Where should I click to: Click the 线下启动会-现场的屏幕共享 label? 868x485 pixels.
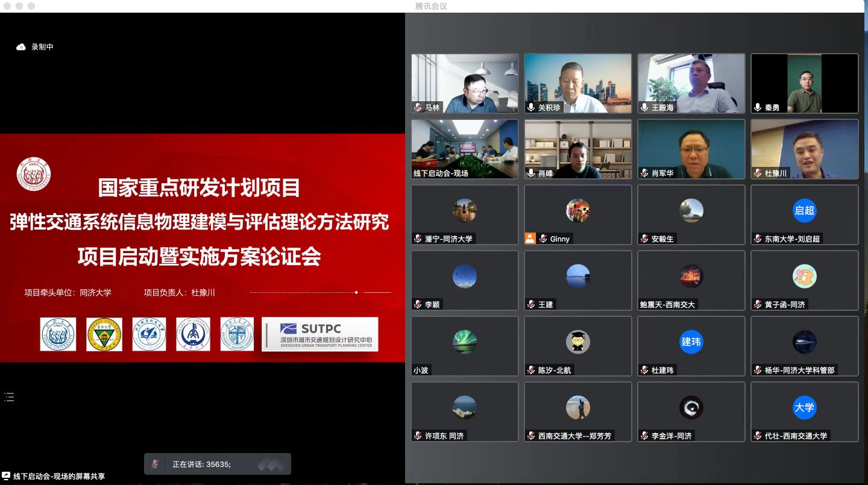pyautogui.click(x=59, y=477)
